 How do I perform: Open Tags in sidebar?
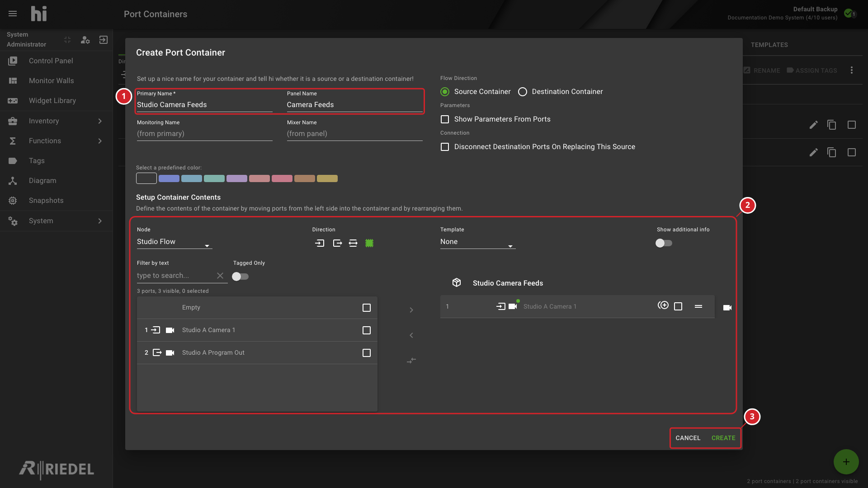coord(56,161)
